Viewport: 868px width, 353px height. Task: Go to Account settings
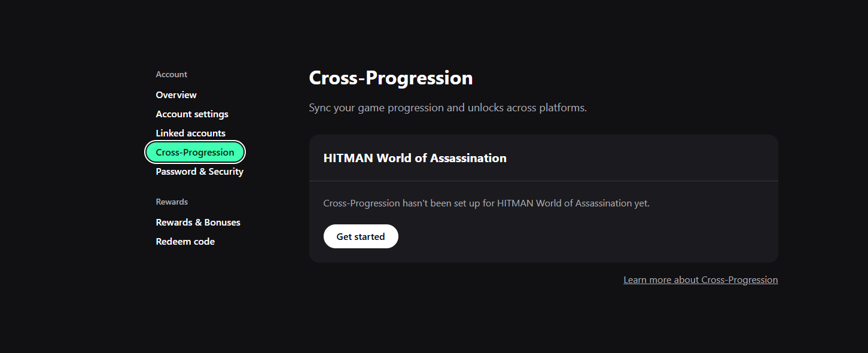pyautogui.click(x=192, y=114)
